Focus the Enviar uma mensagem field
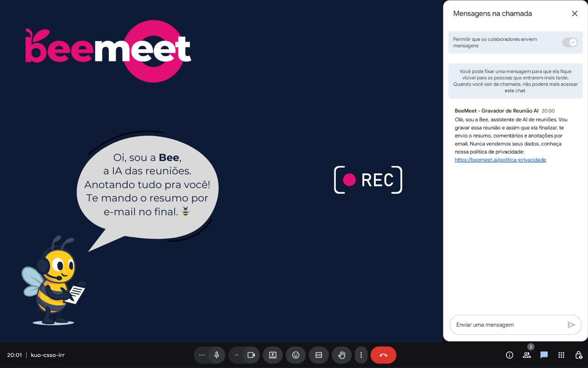Screen dimensions: 588x368 click(515, 325)
